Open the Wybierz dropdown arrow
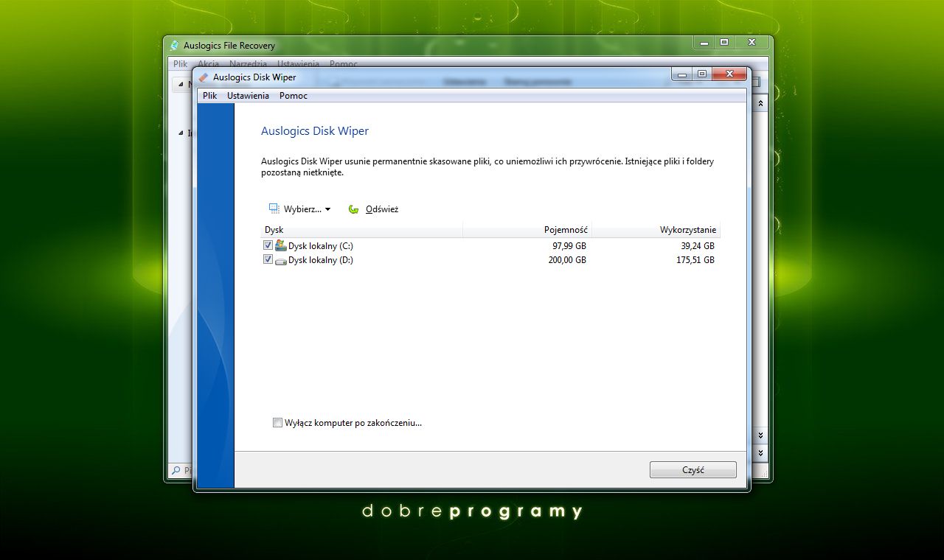This screenshot has width=944, height=560. [327, 209]
